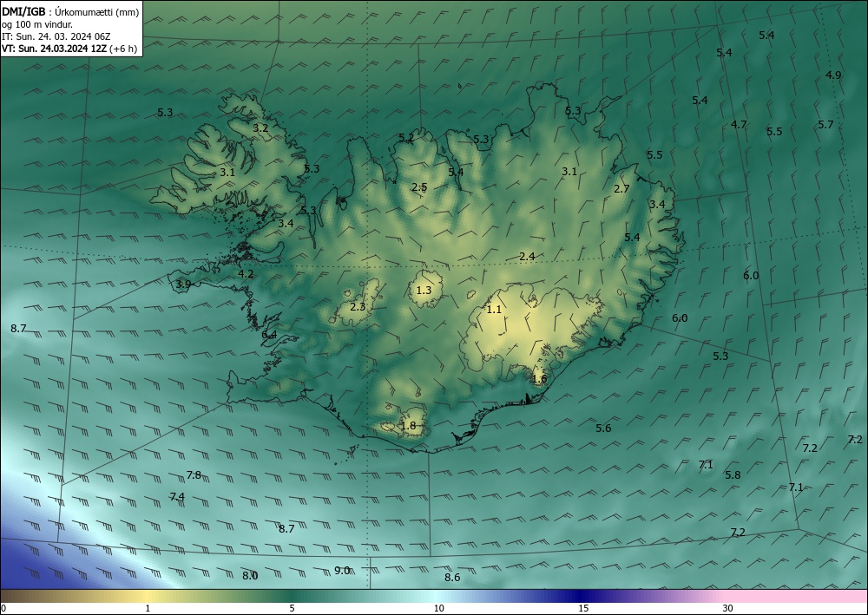The width and height of the screenshot is (868, 615).
Task: Click the colour scale label 30
Action: (728, 609)
